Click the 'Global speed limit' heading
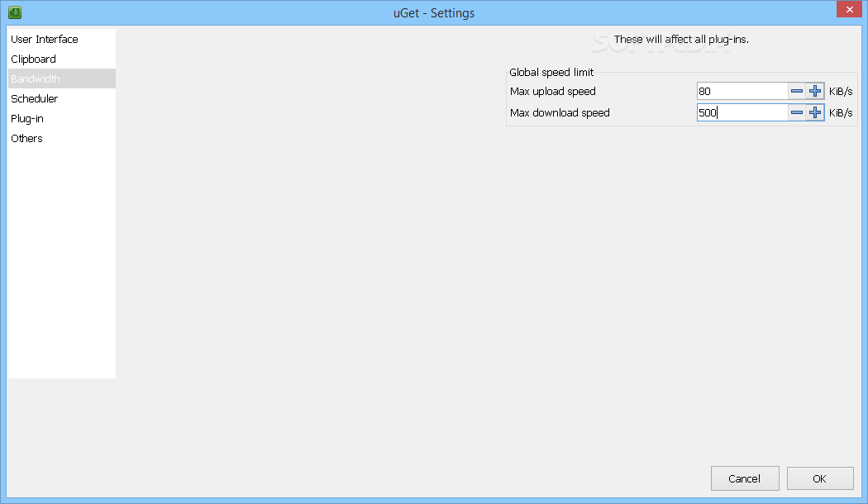868x504 pixels. pos(551,73)
